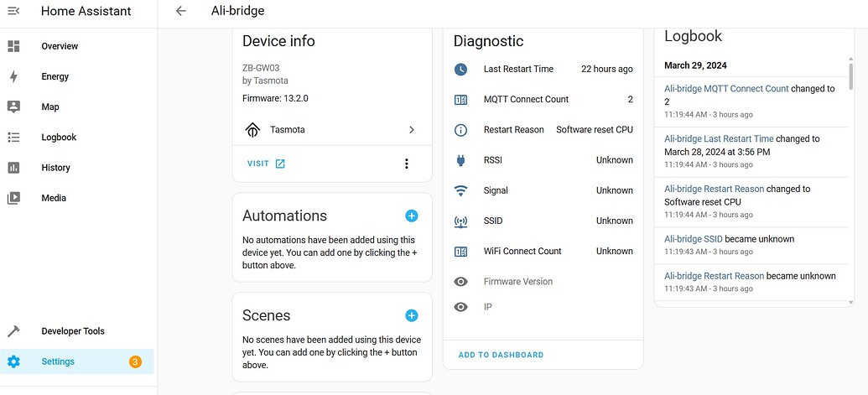868x395 pixels.
Task: Open the Signal entity label
Action: coord(496,191)
